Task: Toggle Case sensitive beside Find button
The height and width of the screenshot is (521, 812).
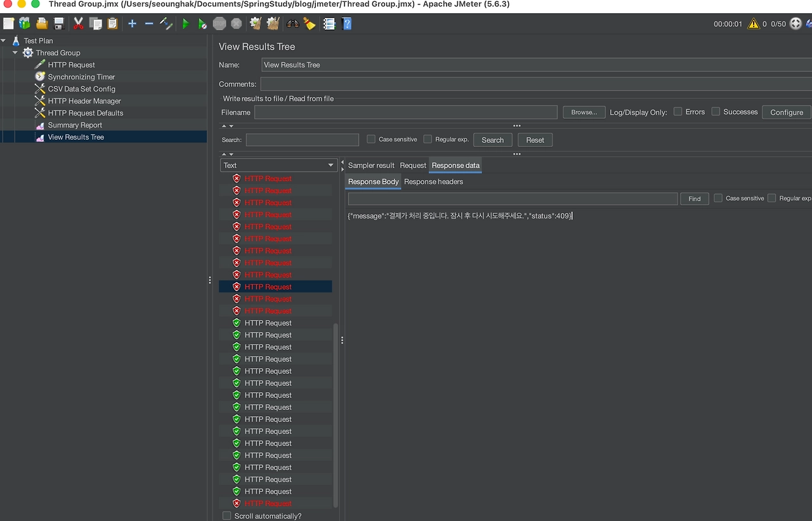Action: coord(718,198)
